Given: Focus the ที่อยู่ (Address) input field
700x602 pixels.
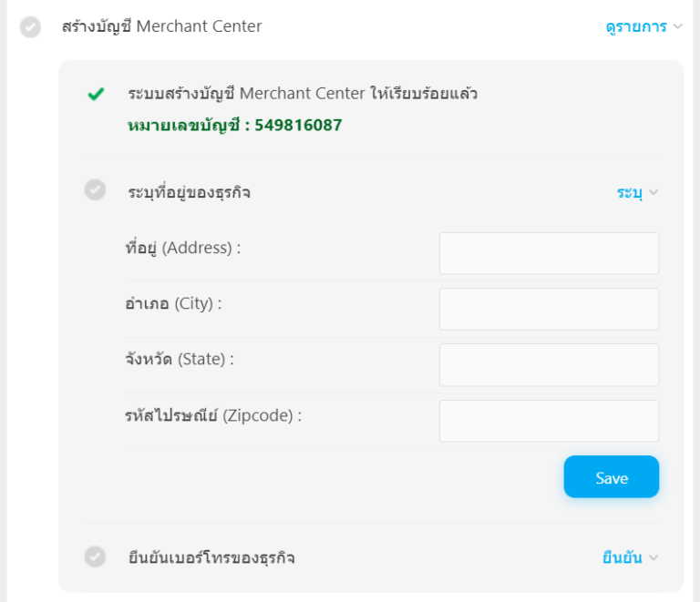Looking at the screenshot, I should [x=549, y=253].
